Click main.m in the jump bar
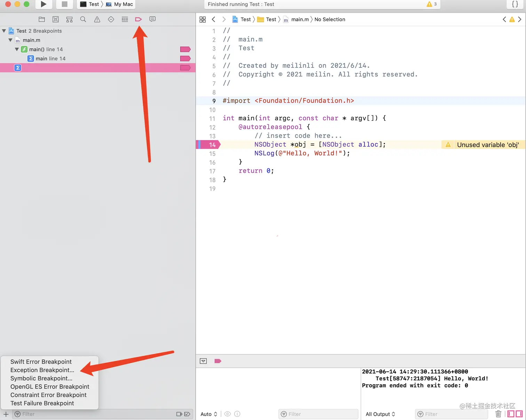This screenshot has height=420, width=526. [296, 19]
